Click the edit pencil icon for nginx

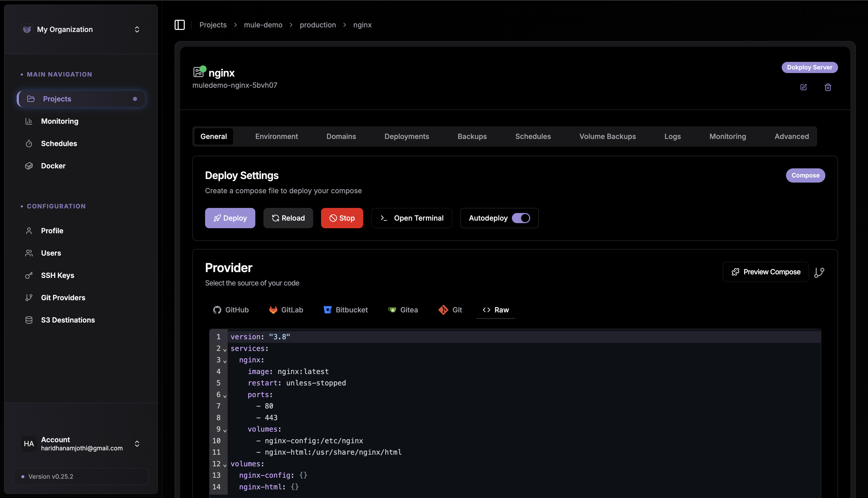(x=803, y=87)
